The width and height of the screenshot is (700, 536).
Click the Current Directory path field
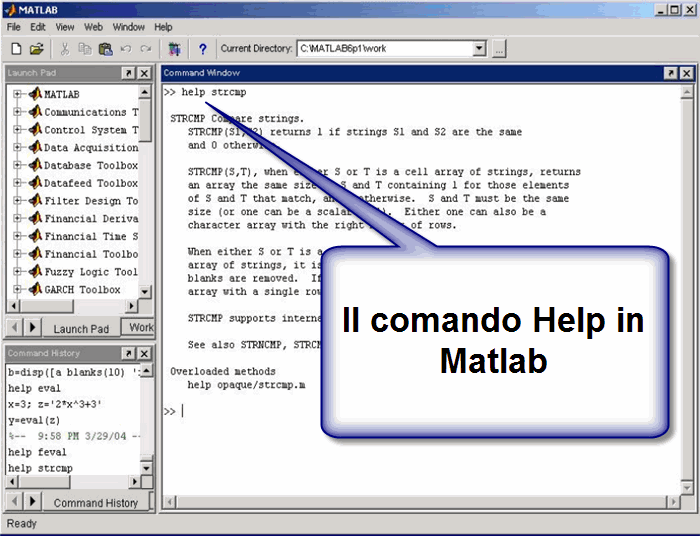[x=385, y=48]
